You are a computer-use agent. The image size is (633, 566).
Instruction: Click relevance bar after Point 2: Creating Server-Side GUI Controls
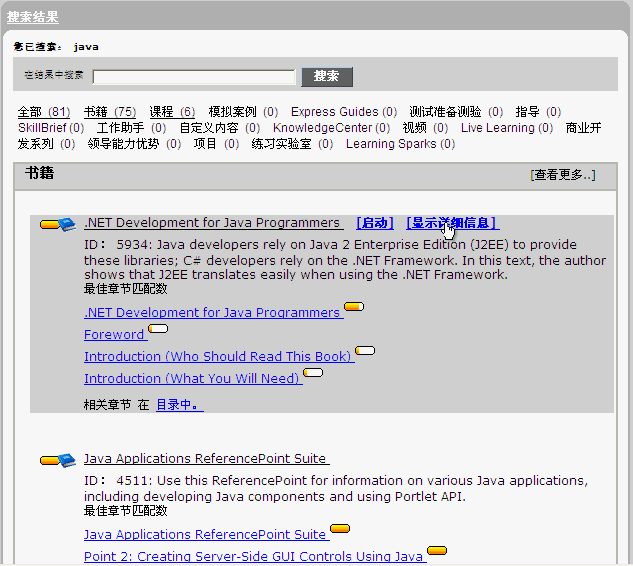(437, 550)
